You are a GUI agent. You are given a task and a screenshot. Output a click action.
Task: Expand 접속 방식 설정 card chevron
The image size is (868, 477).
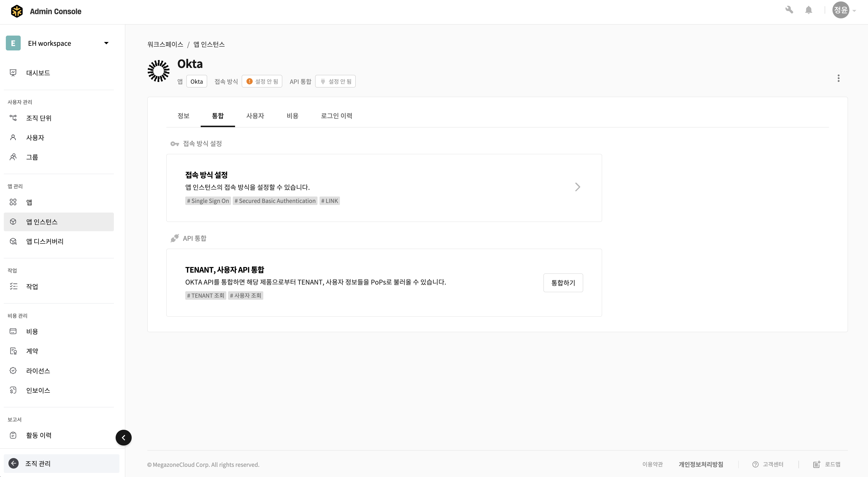point(578,187)
